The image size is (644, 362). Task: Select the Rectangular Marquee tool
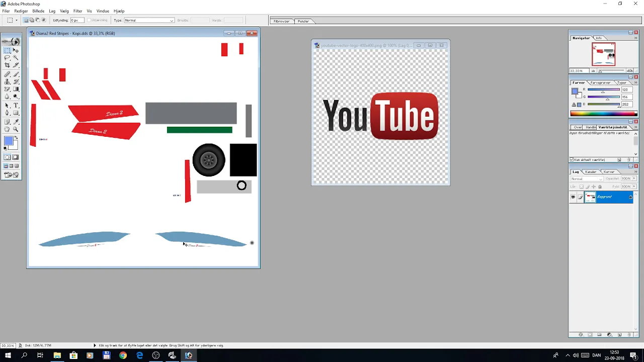coord(7,51)
